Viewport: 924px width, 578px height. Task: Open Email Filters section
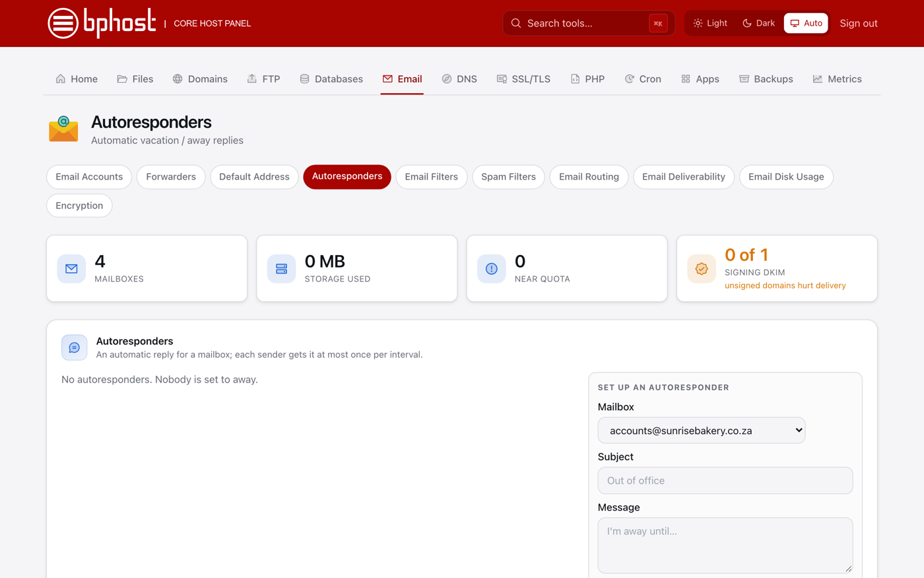tap(432, 176)
